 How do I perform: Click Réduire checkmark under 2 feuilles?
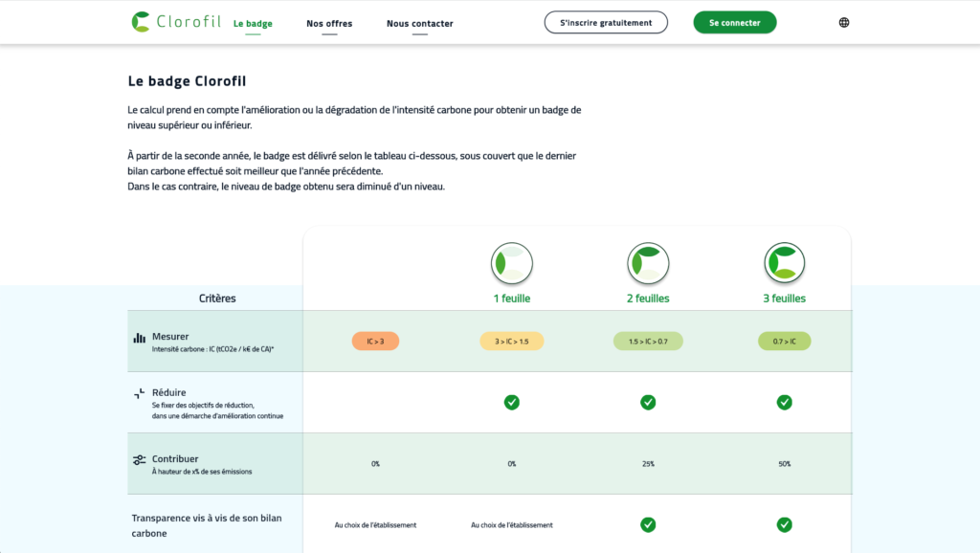tap(648, 402)
